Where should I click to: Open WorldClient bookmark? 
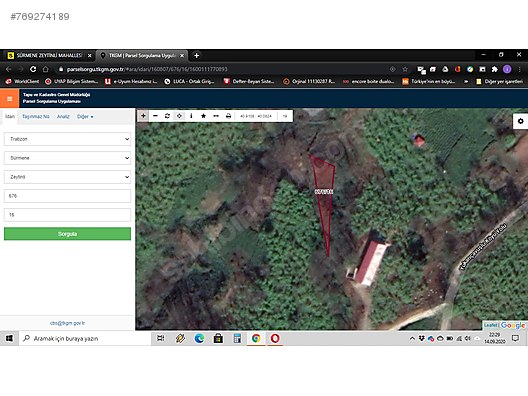tap(23, 81)
